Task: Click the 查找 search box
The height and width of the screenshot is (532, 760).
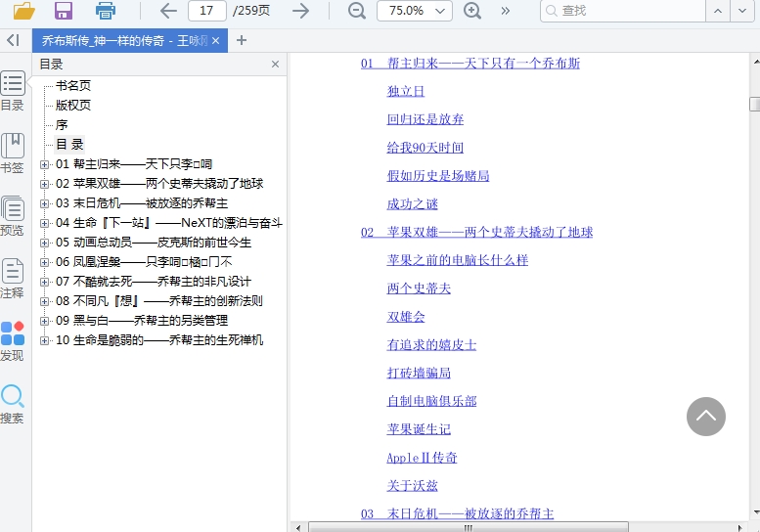Action: coord(622,11)
